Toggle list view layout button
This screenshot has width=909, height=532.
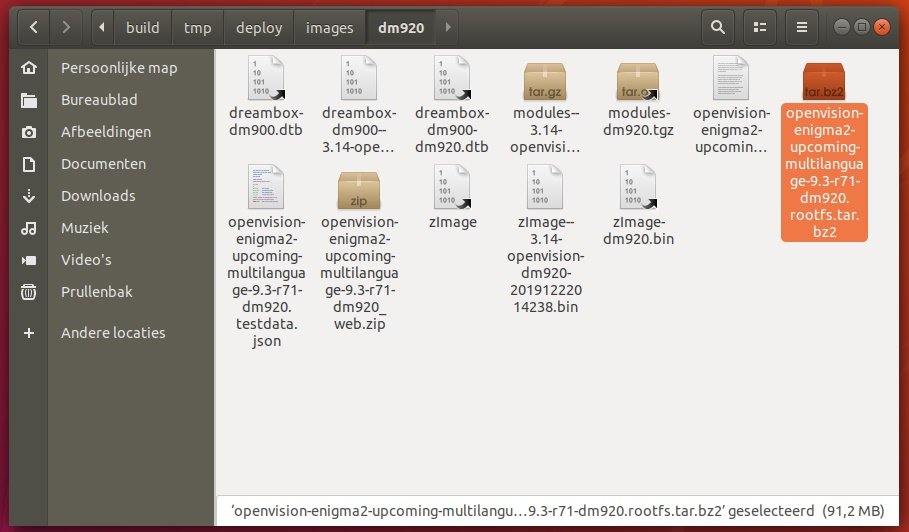tap(760, 28)
